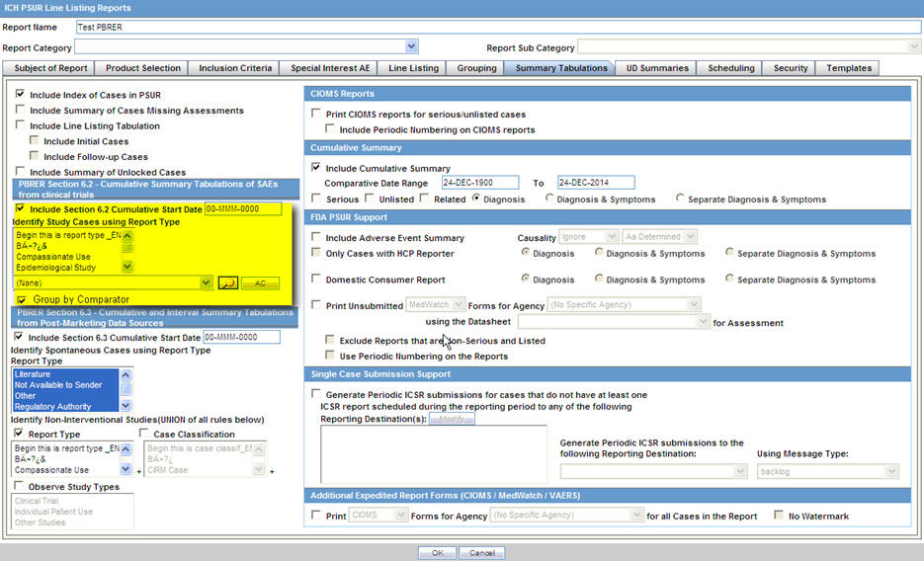Check Include Line Listing Tabulation
The height and width of the screenshot is (561, 924).
tap(21, 124)
